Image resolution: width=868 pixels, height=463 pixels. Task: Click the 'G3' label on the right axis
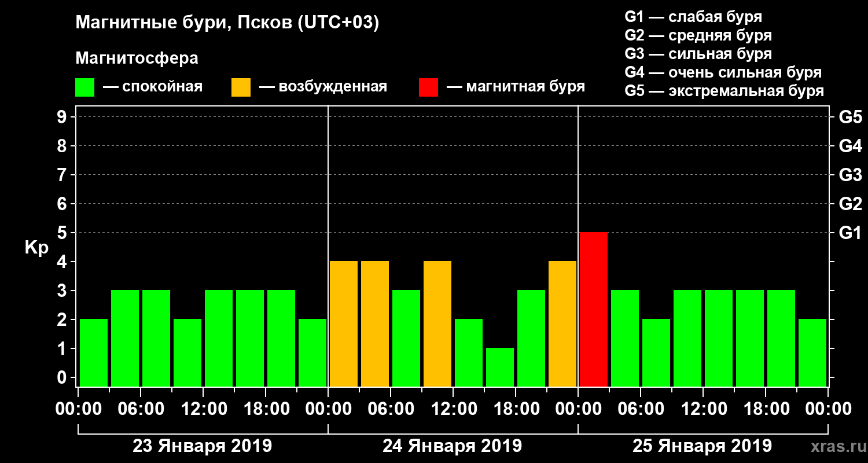850,175
